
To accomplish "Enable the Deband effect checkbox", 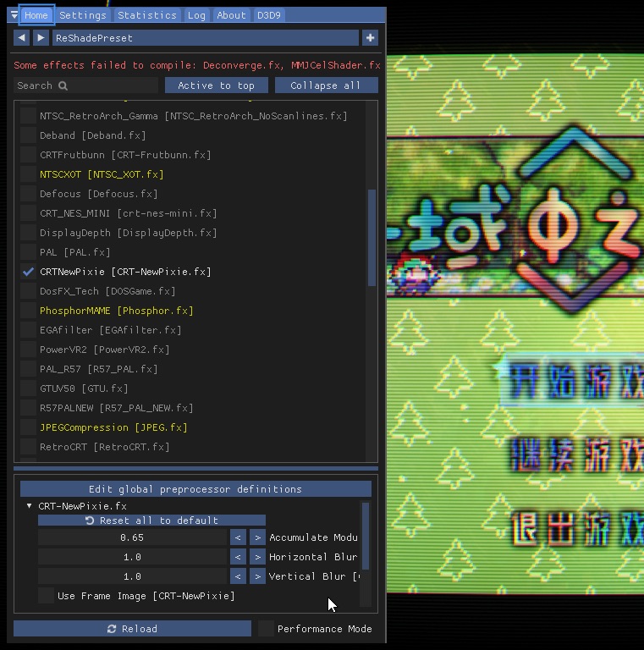I will (x=28, y=135).
